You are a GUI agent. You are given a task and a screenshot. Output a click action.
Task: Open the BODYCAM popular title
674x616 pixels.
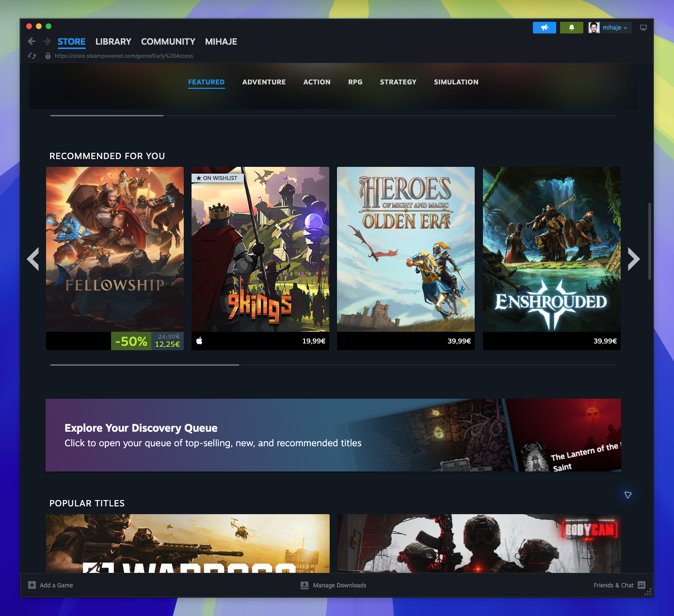coord(479,543)
